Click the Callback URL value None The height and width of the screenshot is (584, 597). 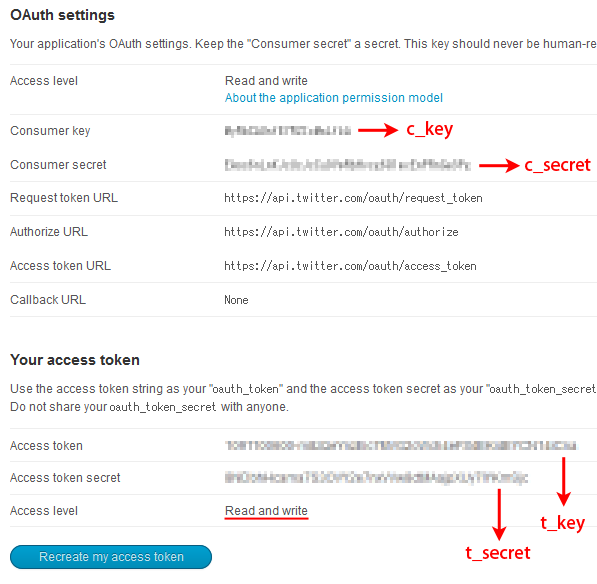pos(236,300)
